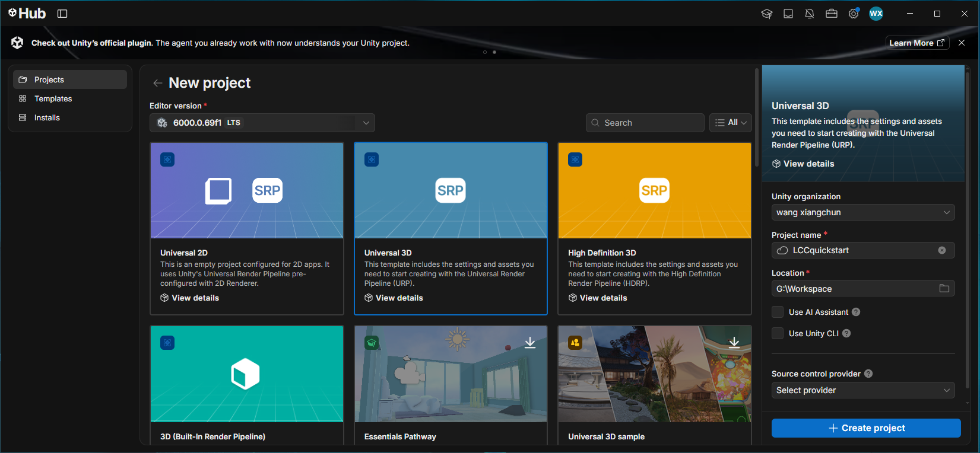
Task: Click the template Search field
Action: 645,123
